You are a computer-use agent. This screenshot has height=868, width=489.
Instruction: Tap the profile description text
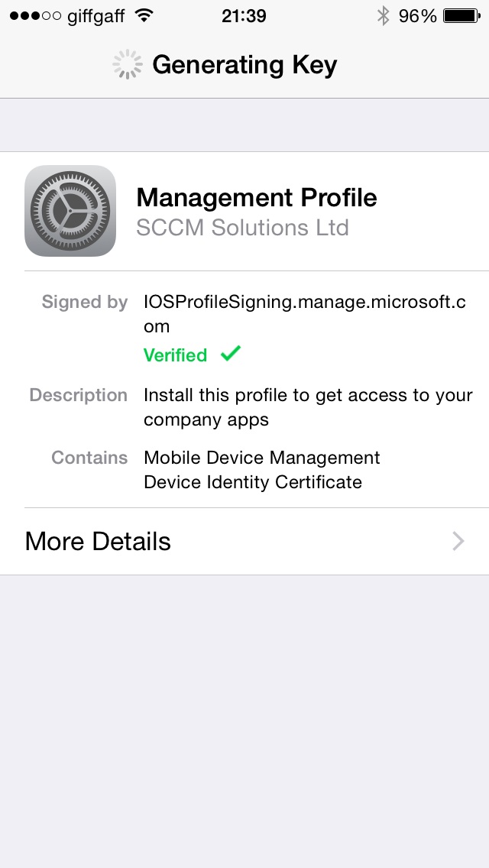307,407
